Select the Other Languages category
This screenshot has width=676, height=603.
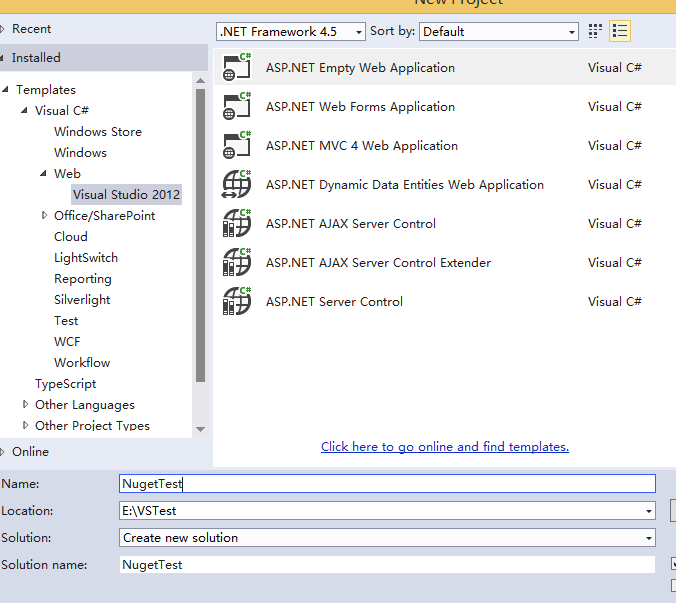[85, 405]
